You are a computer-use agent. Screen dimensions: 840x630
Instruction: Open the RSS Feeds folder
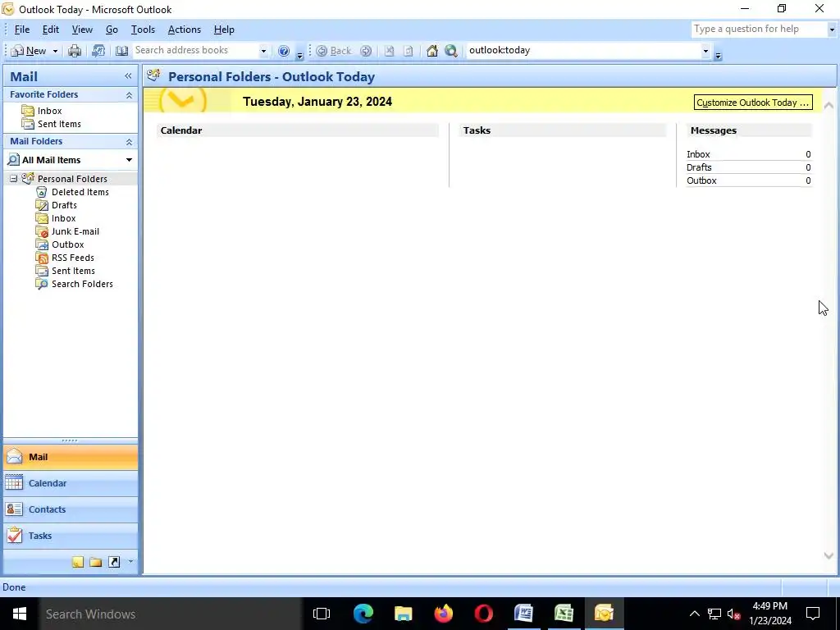click(x=72, y=258)
